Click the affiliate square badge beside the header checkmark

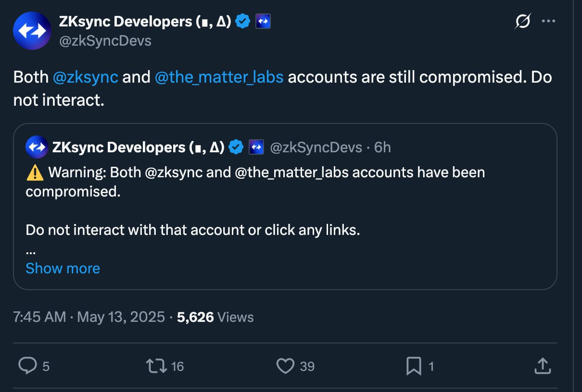click(263, 22)
